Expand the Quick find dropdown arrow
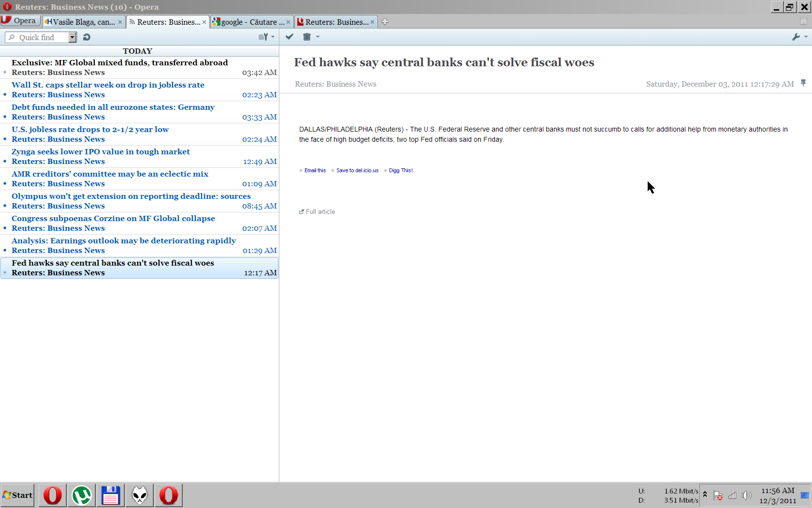 click(72, 37)
